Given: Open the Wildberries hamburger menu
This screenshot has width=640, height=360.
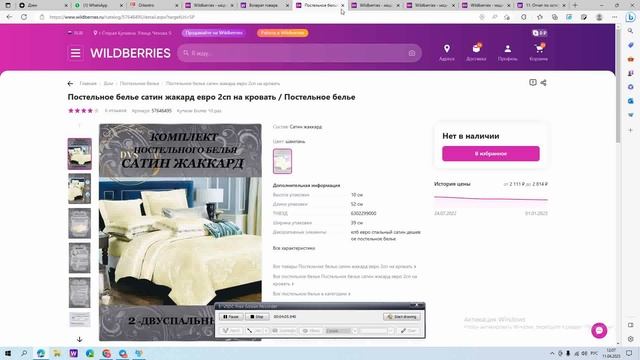Looking at the screenshot, I should (x=76, y=53).
